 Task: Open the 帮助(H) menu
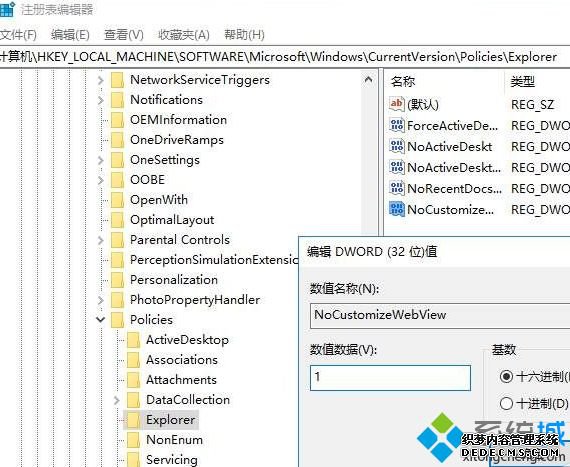point(244,35)
